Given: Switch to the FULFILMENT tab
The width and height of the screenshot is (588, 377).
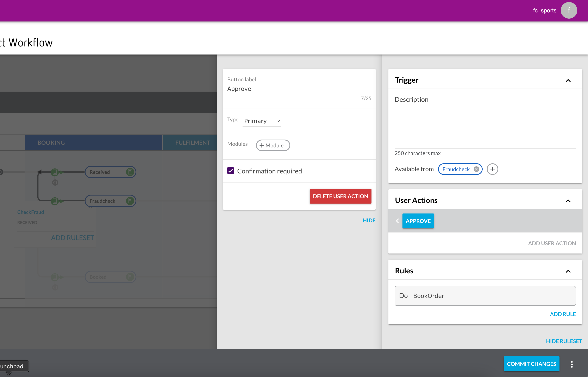Looking at the screenshot, I should click(193, 142).
